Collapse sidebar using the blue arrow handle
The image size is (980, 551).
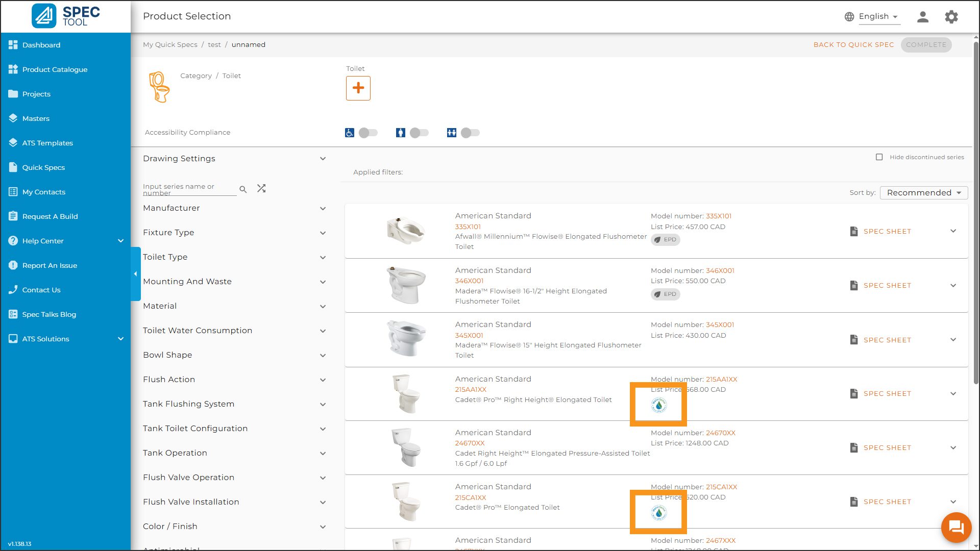[x=135, y=274]
